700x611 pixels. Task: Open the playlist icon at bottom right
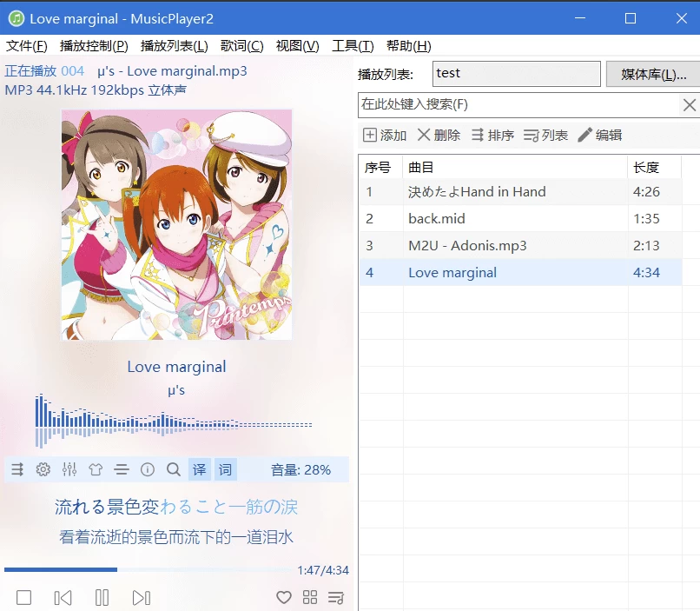336,597
